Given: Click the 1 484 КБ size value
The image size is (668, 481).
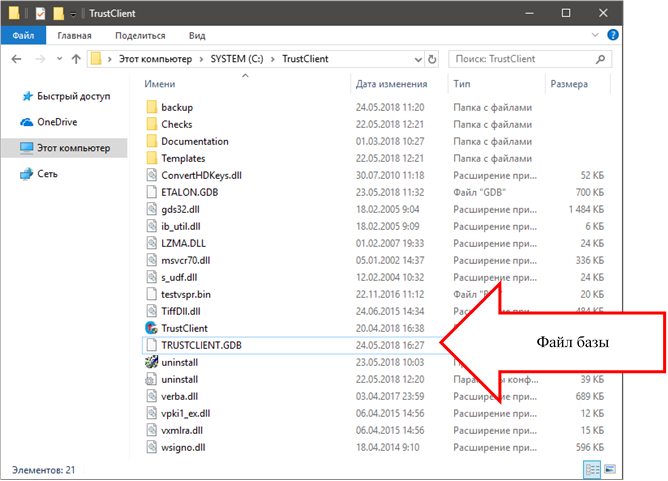Looking at the screenshot, I should (586, 209).
